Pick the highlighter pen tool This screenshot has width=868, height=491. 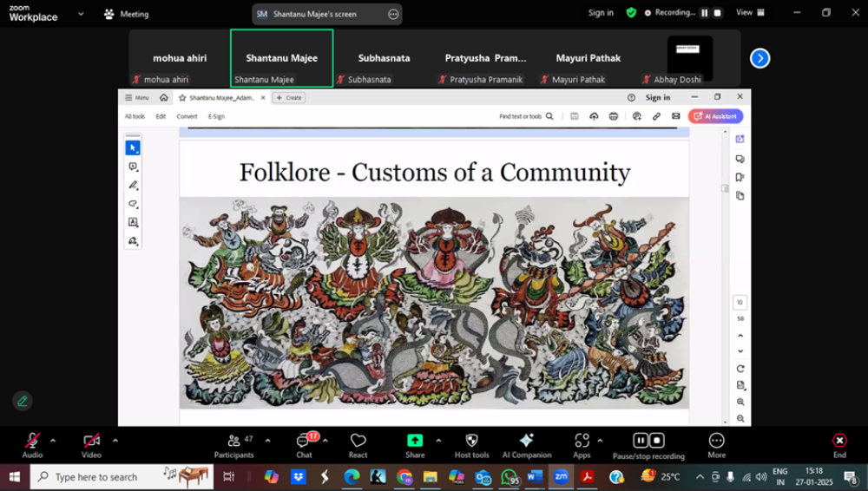(133, 186)
